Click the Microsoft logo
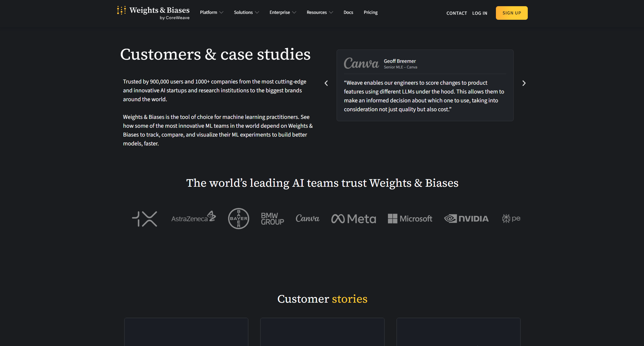 click(x=410, y=219)
